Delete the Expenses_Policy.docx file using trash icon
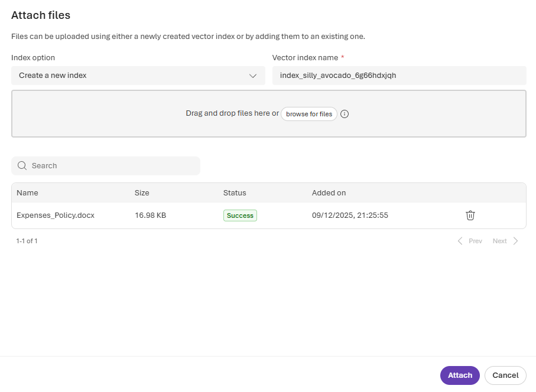The height and width of the screenshot is (392, 536). (x=470, y=215)
